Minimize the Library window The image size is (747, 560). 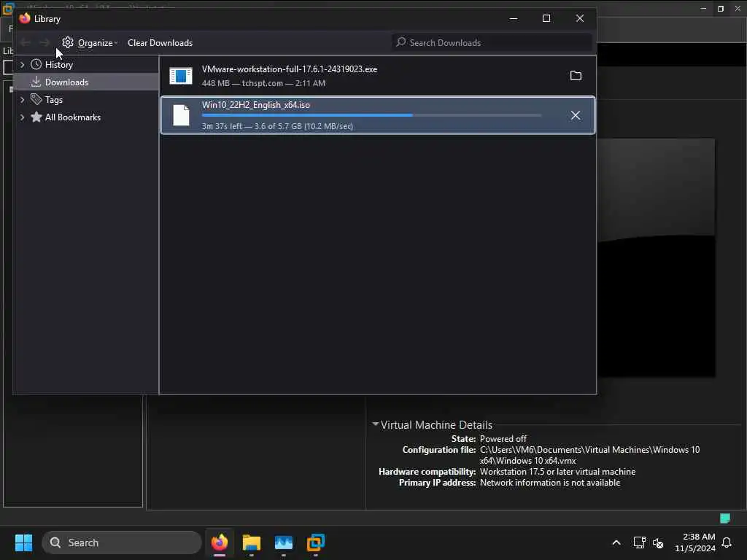point(513,18)
